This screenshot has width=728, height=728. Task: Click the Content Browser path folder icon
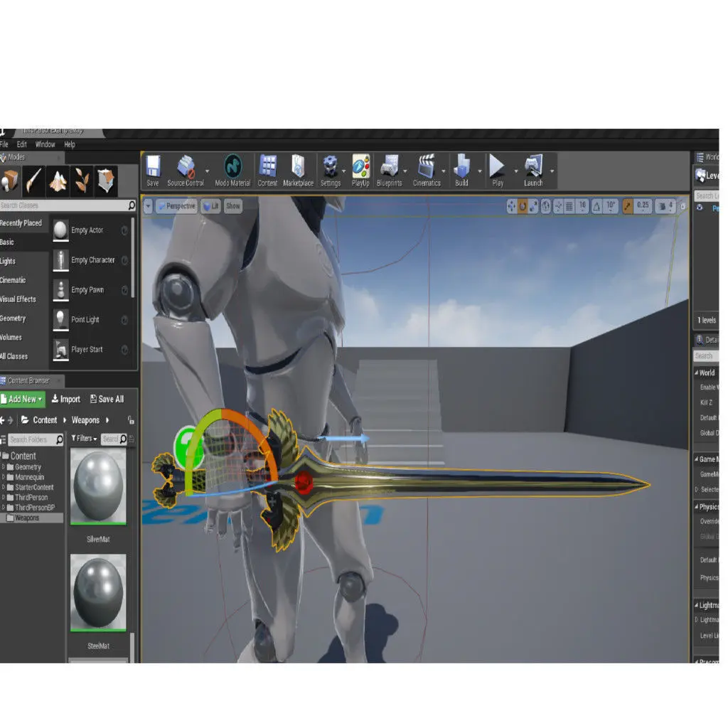pos(25,419)
